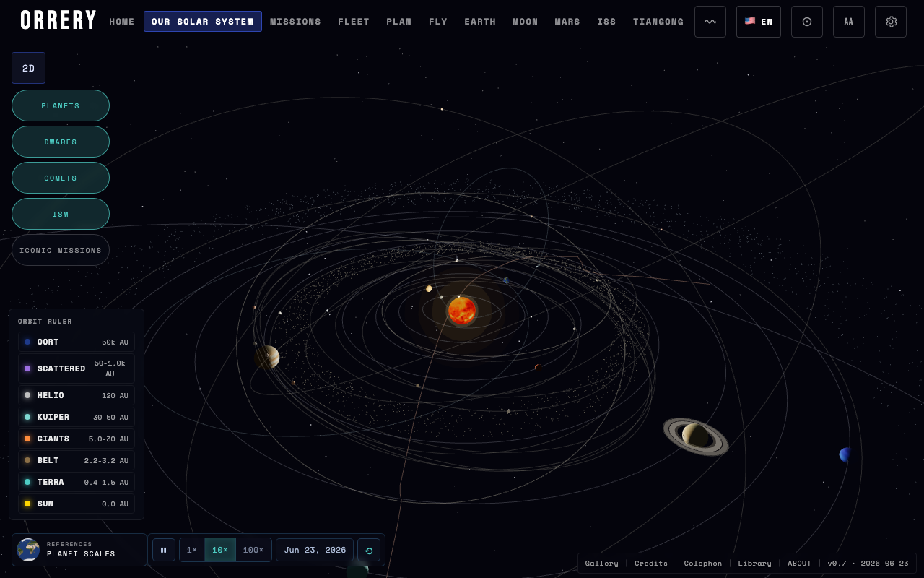
Task: Toggle the ISM layer
Action: pos(61,214)
